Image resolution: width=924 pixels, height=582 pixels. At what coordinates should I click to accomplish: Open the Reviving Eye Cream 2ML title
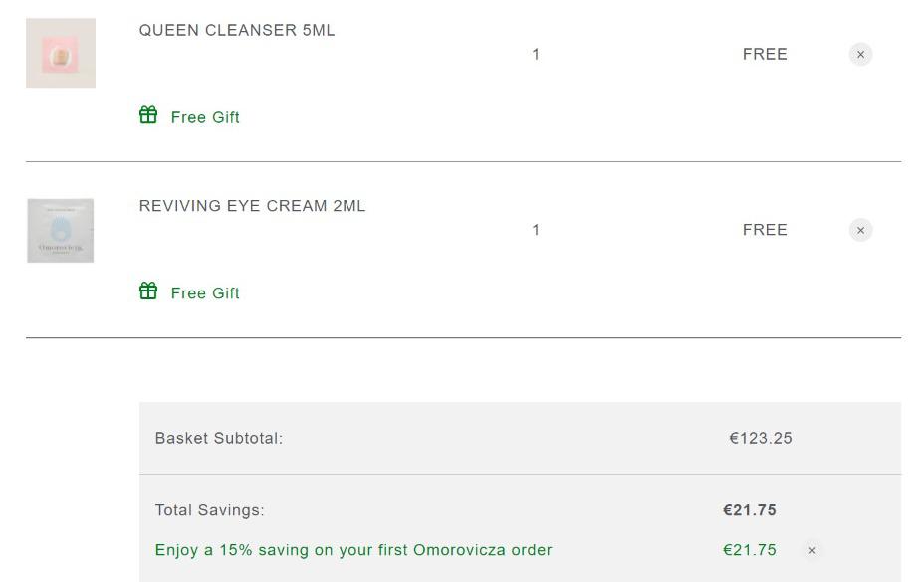click(x=252, y=206)
